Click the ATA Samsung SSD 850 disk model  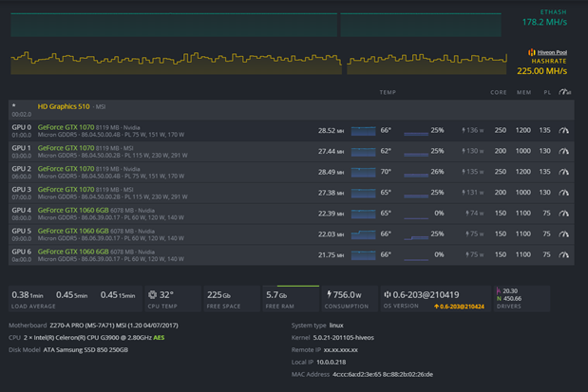[x=85, y=350]
